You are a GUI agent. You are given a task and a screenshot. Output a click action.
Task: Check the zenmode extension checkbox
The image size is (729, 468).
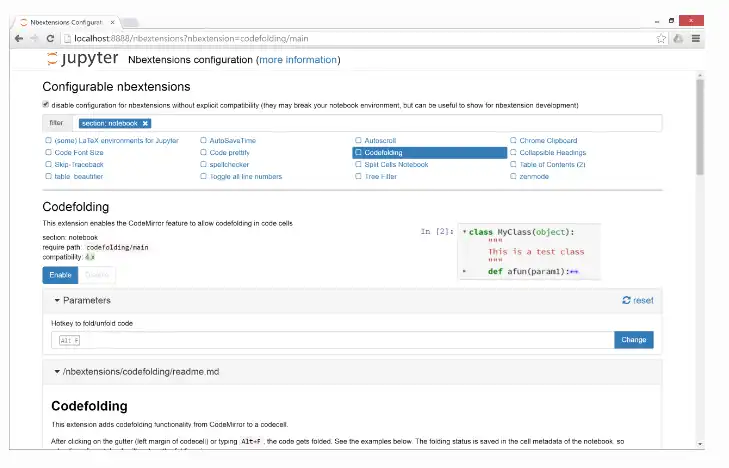513,176
